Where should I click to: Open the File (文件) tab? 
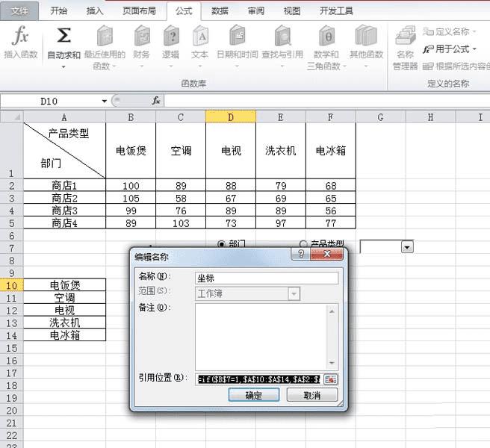click(19, 11)
